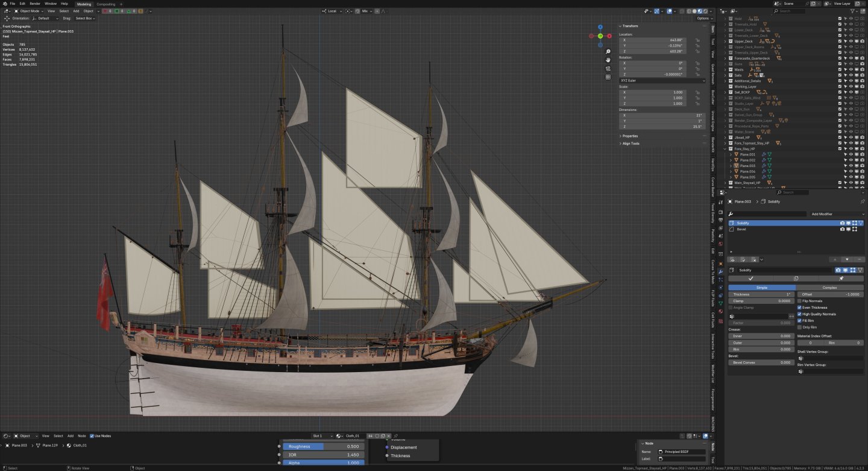Screen dimensions: 868x471
Task: Click the Rotation Z field
Action: tap(653, 74)
